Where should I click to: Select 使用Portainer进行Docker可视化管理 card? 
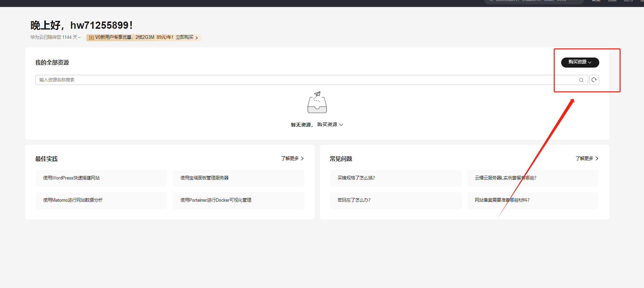238,200
